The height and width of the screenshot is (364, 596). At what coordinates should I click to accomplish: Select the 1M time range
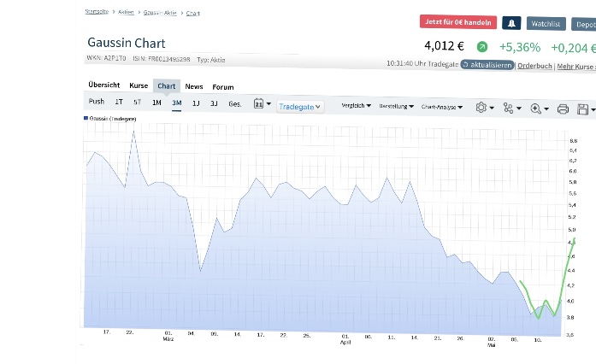156,103
